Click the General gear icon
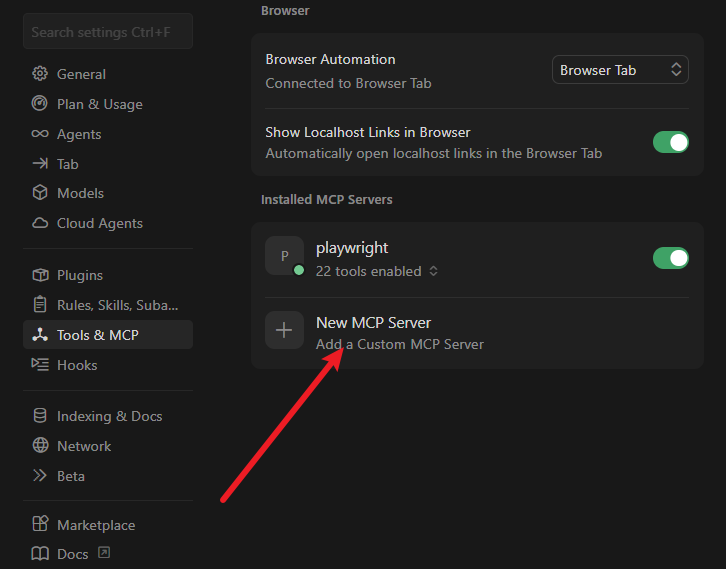This screenshot has height=569, width=726. click(x=40, y=74)
